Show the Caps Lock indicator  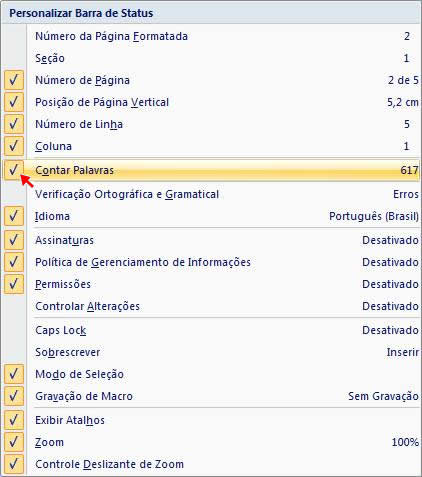click(x=211, y=330)
